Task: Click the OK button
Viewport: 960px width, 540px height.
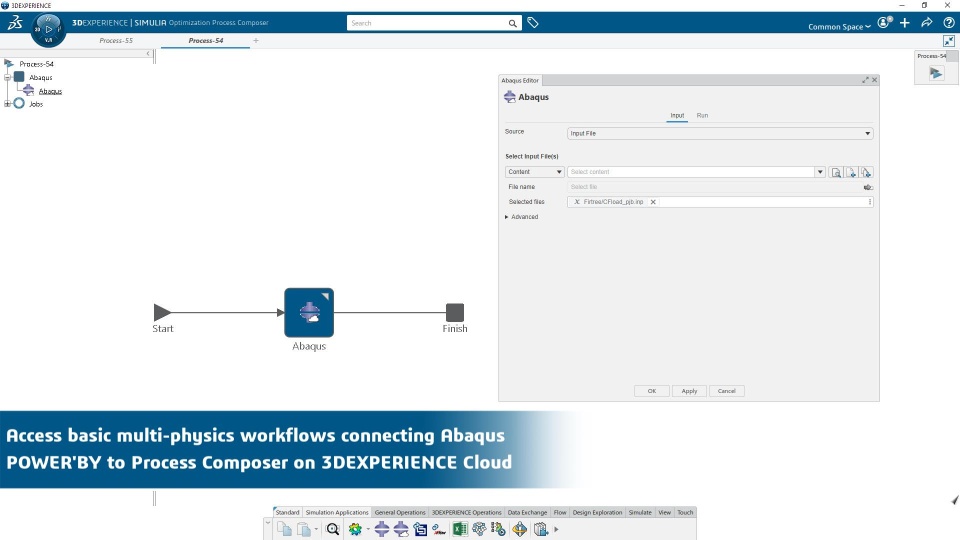Action: [x=651, y=391]
